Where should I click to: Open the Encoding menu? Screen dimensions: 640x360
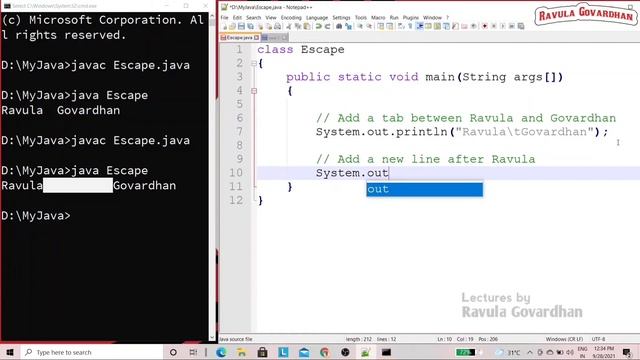click(x=291, y=18)
